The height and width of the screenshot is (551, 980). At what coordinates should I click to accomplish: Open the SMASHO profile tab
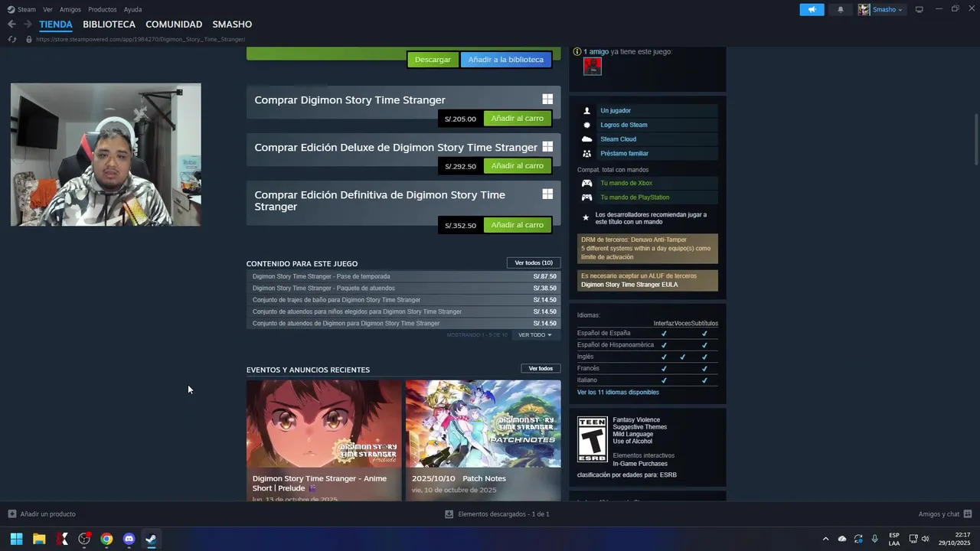[x=232, y=24]
